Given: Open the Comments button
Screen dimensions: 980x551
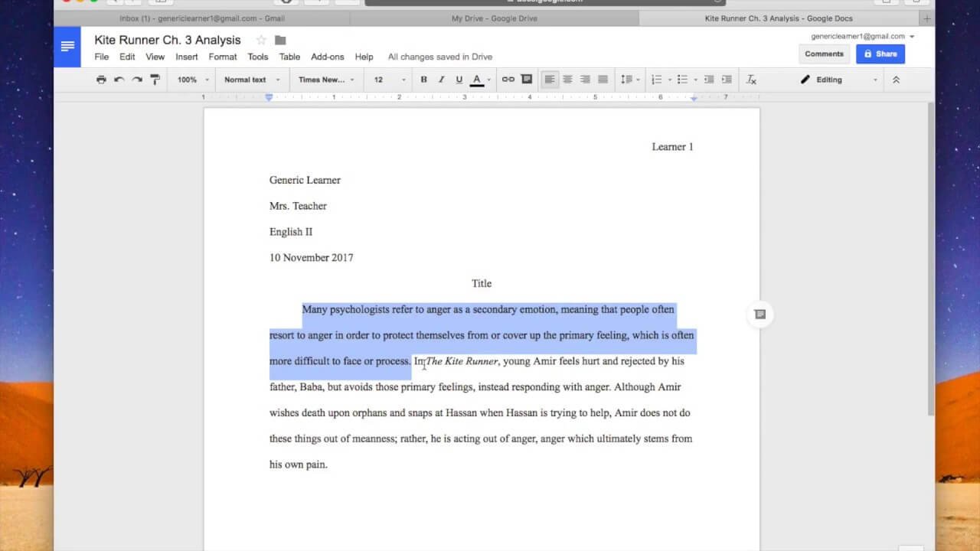Looking at the screenshot, I should point(824,54).
